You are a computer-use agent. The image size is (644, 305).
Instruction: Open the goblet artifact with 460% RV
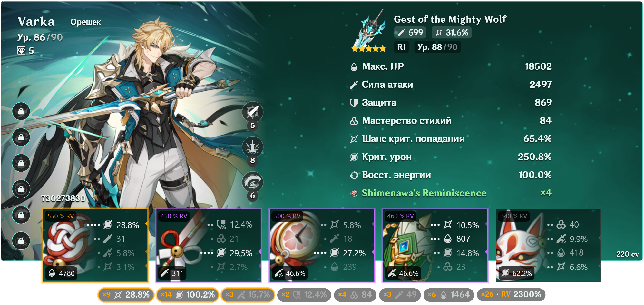pos(435,246)
